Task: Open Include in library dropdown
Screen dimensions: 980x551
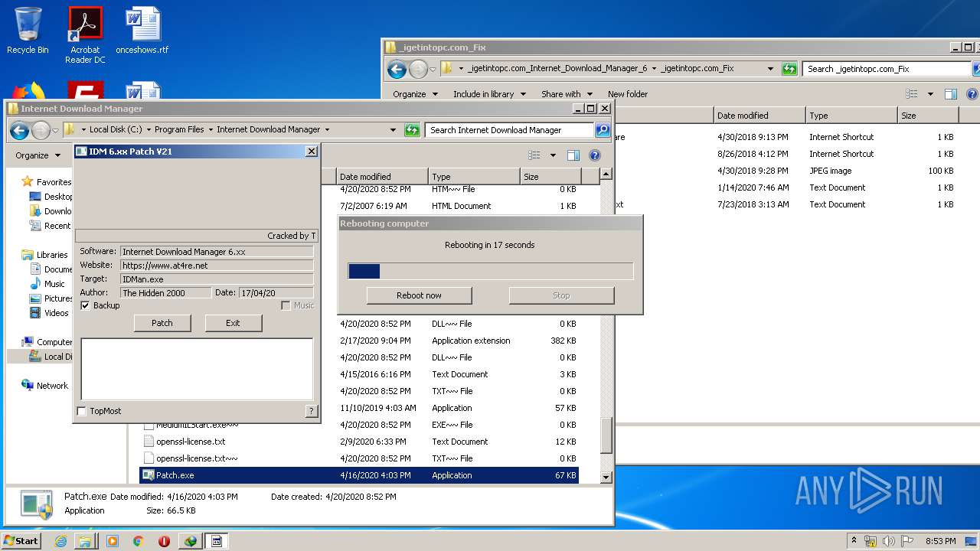Action: [x=489, y=94]
